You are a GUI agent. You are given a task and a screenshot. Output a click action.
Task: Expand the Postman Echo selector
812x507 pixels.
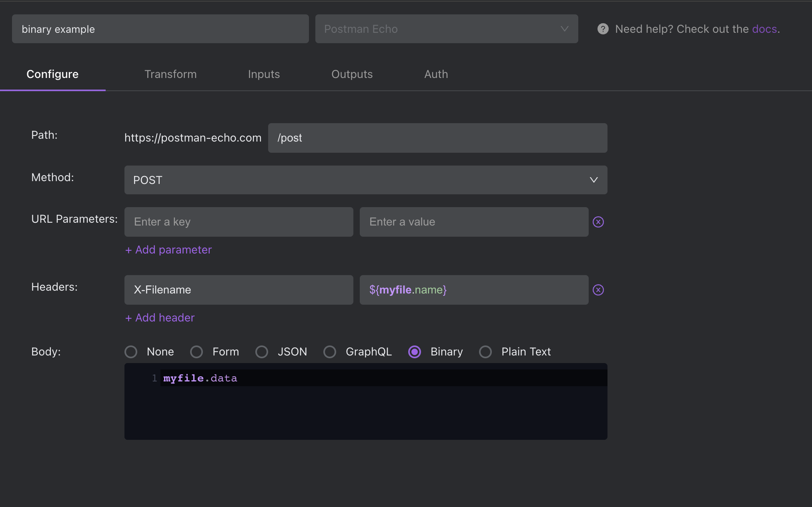coord(446,29)
